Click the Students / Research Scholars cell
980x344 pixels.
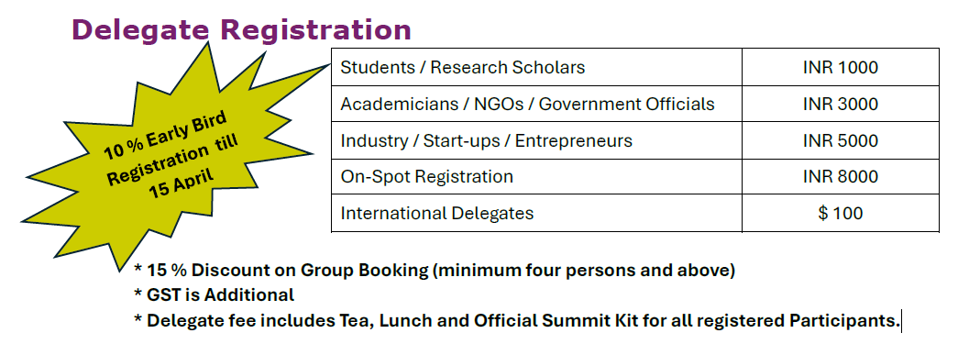coord(536,67)
